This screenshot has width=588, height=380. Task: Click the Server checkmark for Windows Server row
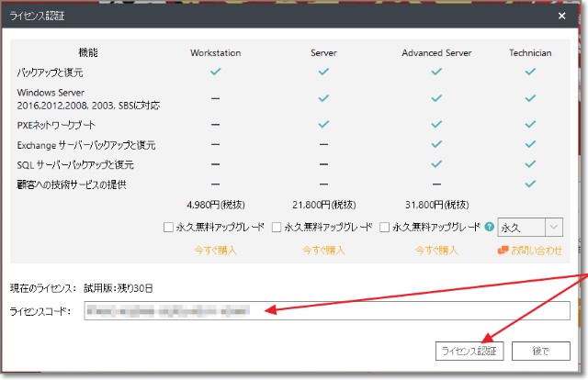click(322, 97)
